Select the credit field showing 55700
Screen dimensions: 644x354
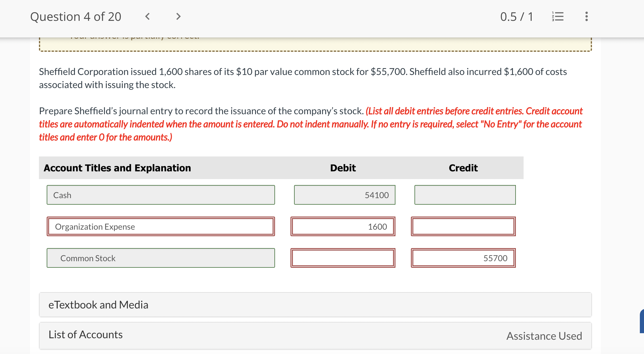tap(463, 258)
